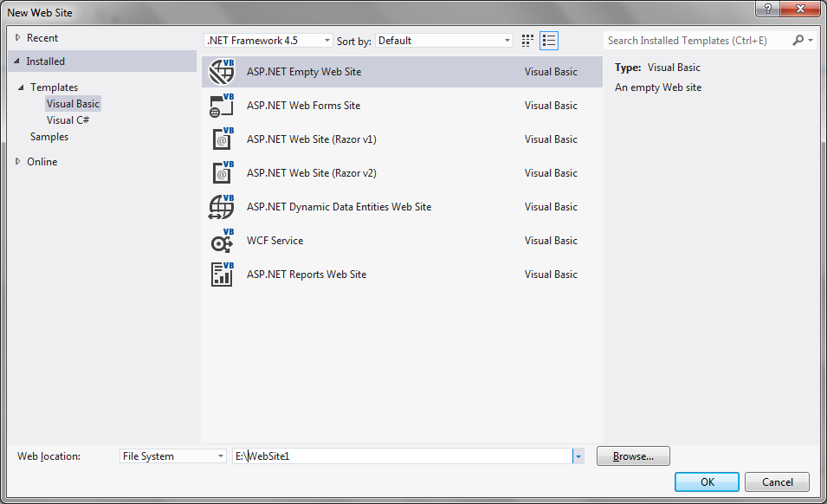Click Visual Basic label in WCF Service row
827x504 pixels.
[551, 241]
